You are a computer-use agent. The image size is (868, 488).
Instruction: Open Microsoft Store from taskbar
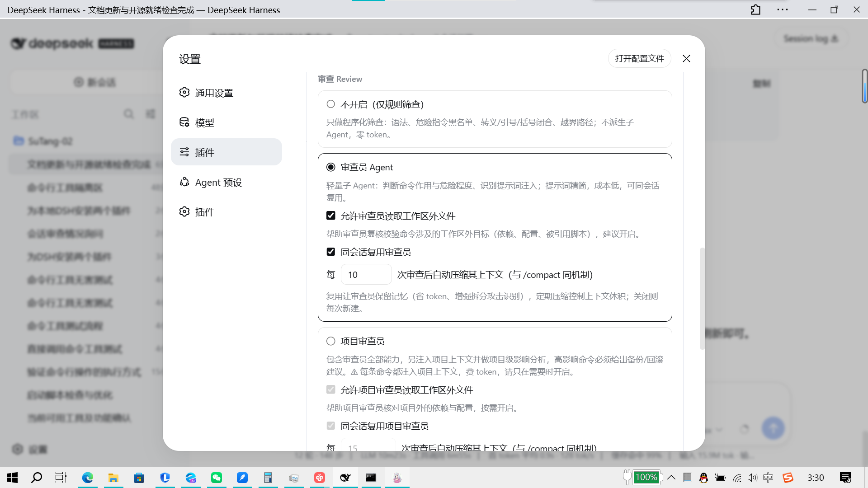pos(139,478)
